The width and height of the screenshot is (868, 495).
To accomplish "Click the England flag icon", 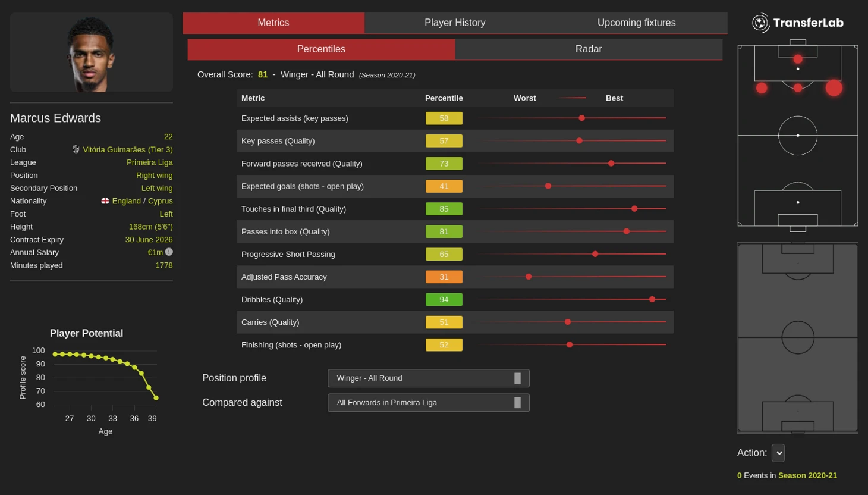I will click(105, 201).
